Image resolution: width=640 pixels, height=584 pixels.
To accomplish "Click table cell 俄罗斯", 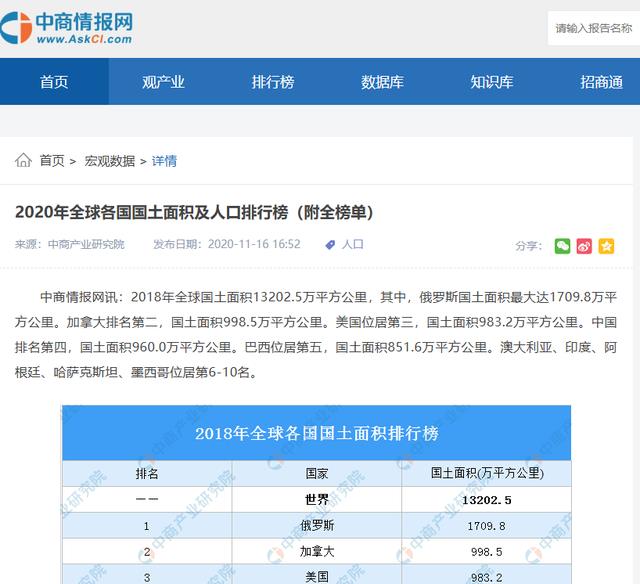I will (317, 525).
